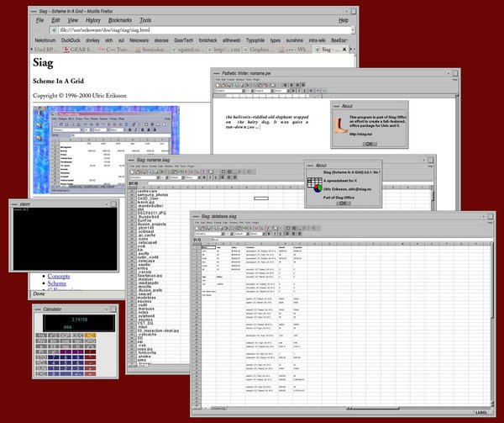Open style dropdown in Pathetic Writer

(272, 91)
